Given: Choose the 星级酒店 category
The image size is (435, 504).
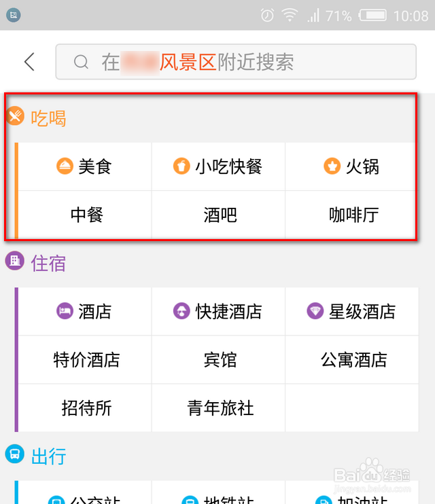Looking at the screenshot, I should click(351, 311).
